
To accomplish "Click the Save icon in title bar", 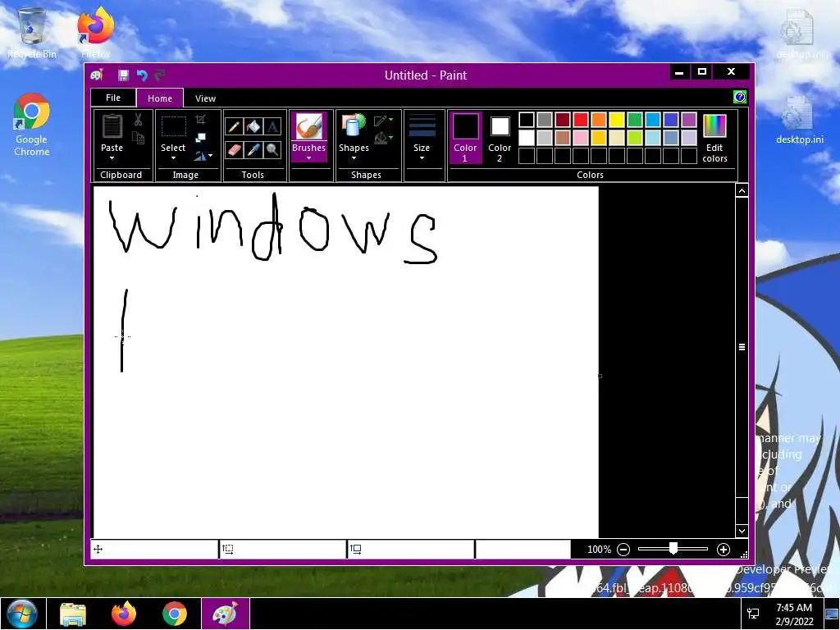I will point(123,75).
